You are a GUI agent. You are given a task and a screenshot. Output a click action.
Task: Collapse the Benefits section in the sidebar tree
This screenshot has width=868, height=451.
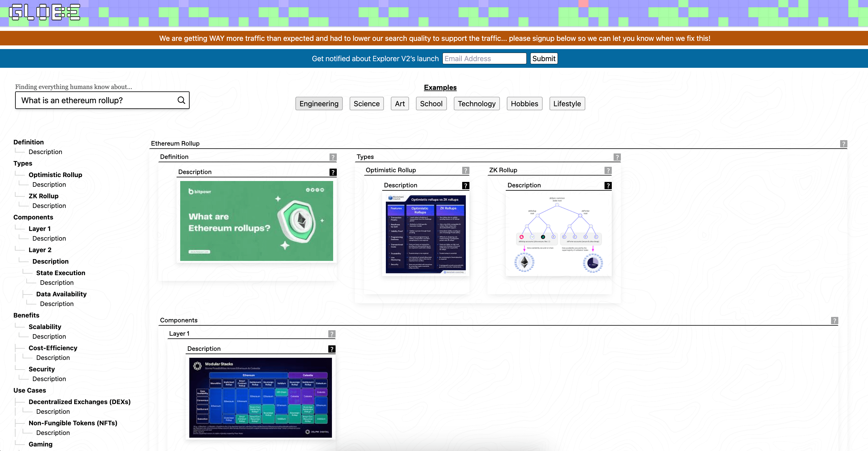click(x=26, y=315)
